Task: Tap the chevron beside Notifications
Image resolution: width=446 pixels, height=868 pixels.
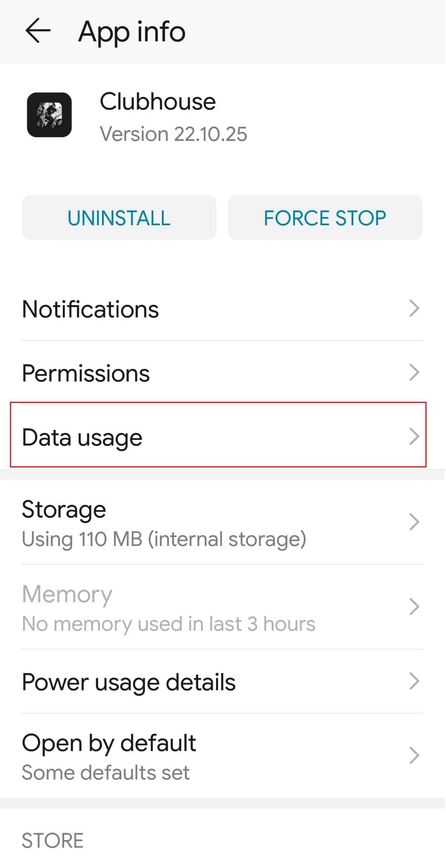Action: click(414, 309)
